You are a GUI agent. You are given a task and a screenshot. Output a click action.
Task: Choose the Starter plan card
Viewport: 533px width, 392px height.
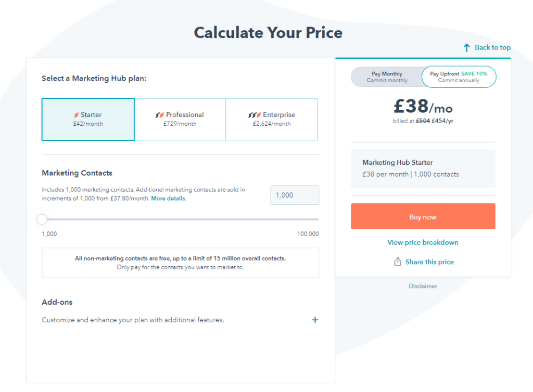[87, 119]
